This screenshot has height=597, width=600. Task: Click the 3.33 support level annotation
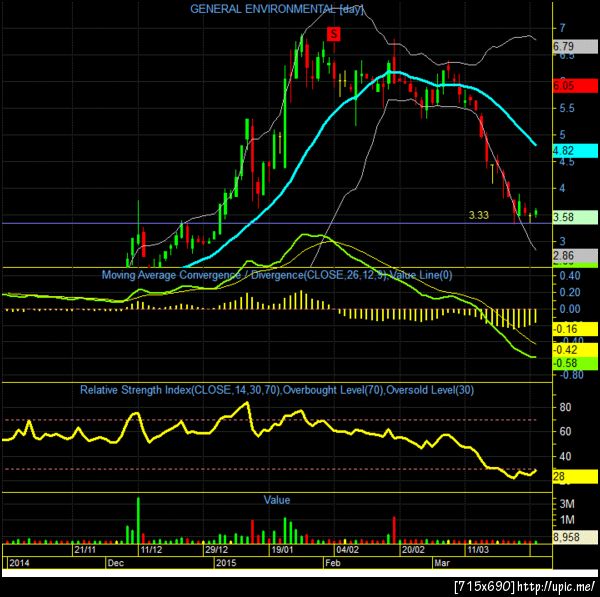tap(479, 215)
